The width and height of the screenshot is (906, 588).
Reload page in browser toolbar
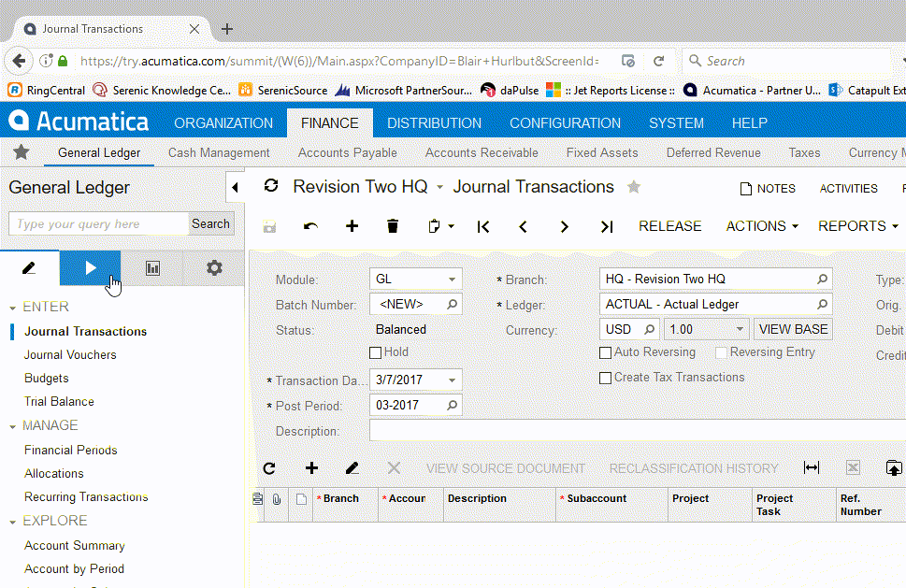(659, 61)
